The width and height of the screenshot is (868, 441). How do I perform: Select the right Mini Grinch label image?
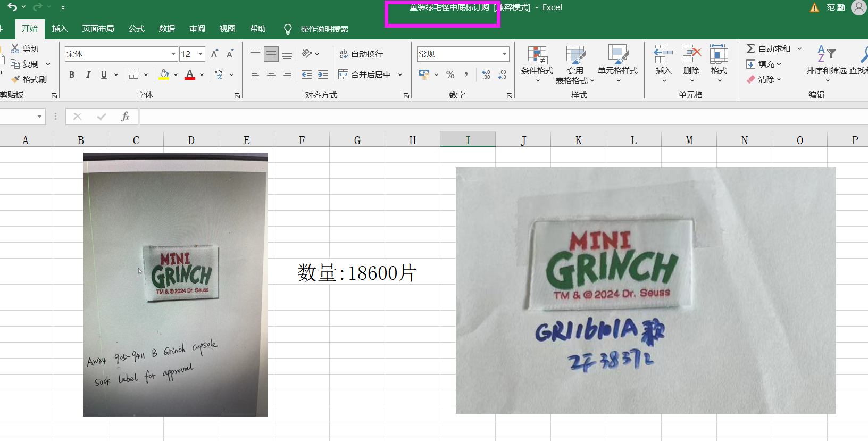click(x=645, y=290)
